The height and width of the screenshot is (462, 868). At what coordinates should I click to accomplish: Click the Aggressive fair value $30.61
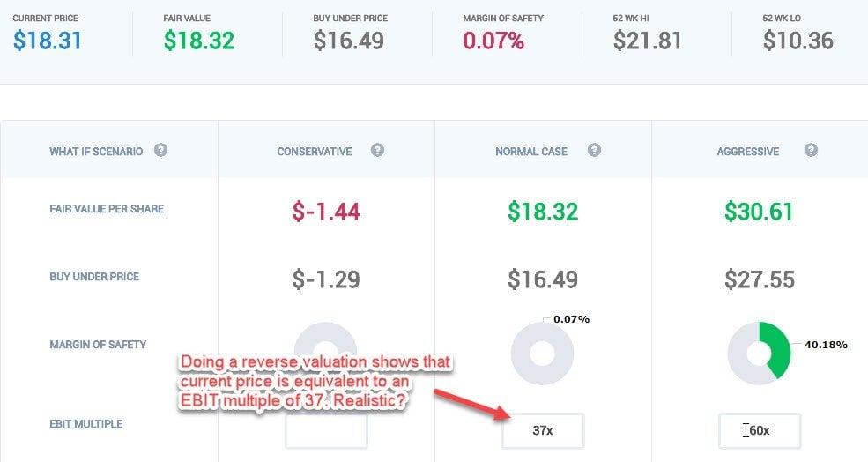(x=760, y=212)
